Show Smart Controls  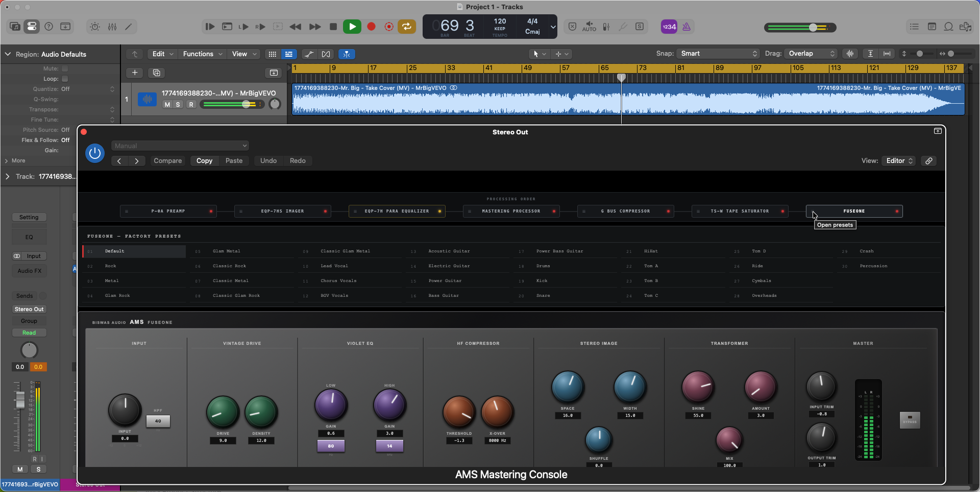click(x=95, y=27)
